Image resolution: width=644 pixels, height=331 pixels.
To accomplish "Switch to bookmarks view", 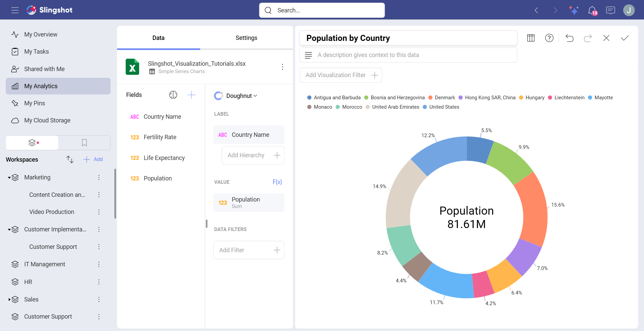I will click(x=84, y=143).
